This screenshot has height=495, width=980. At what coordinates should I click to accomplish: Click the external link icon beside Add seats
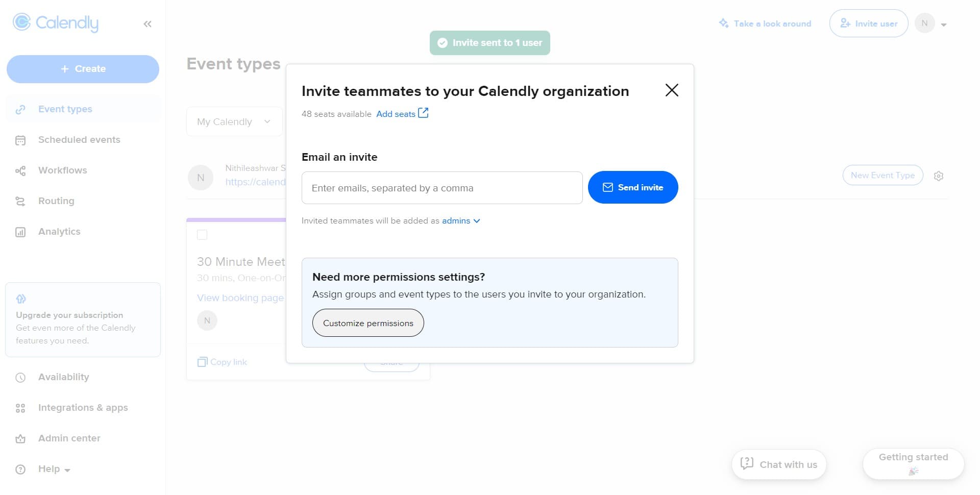(x=423, y=113)
